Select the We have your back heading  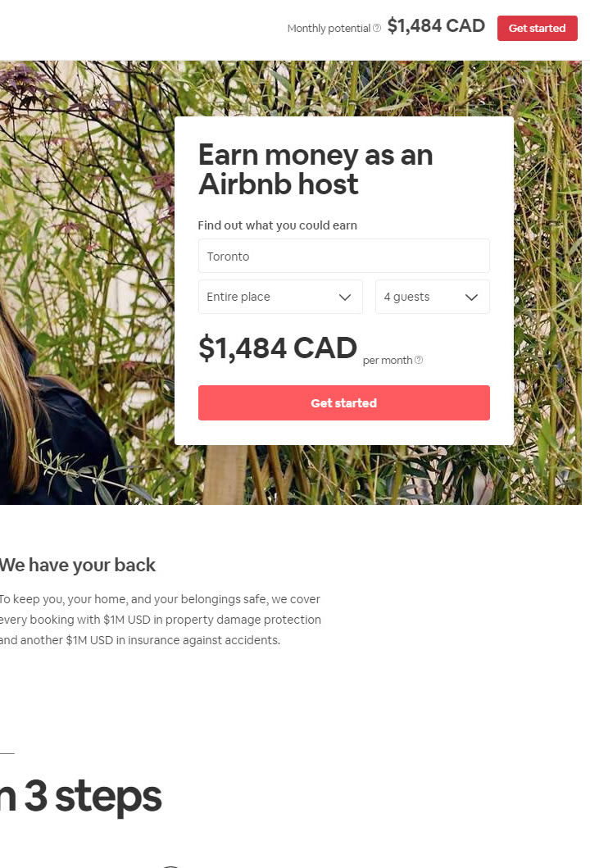click(77, 565)
